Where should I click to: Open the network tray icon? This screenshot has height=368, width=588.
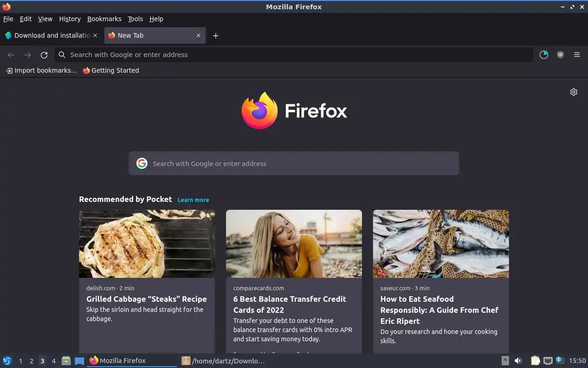(x=548, y=361)
